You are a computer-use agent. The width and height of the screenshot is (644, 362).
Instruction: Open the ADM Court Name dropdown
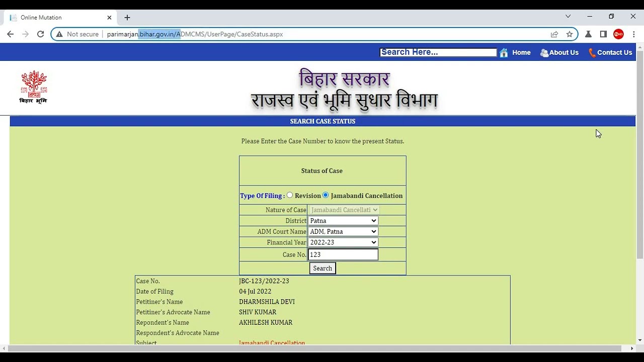(343, 231)
